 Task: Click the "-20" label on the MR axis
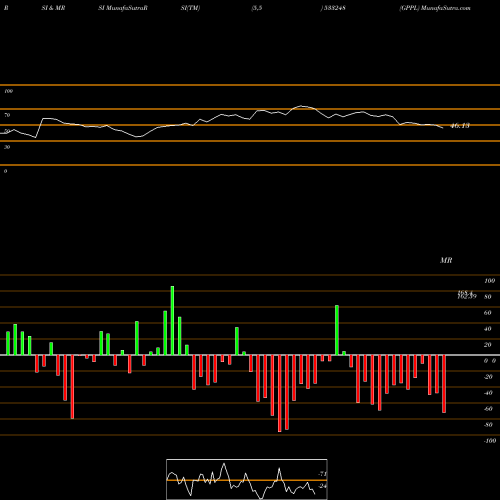click(488, 377)
